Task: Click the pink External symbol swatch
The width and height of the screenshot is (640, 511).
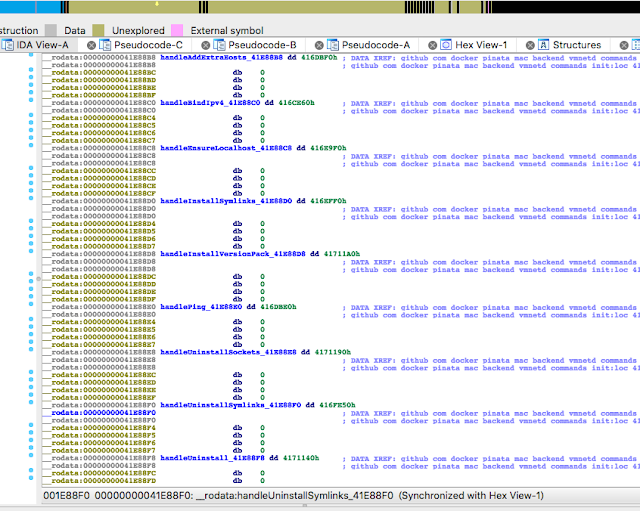Action: [x=177, y=30]
